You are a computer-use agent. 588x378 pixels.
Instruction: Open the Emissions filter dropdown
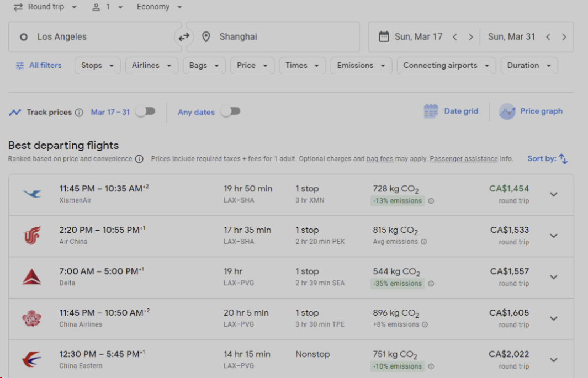tap(361, 66)
